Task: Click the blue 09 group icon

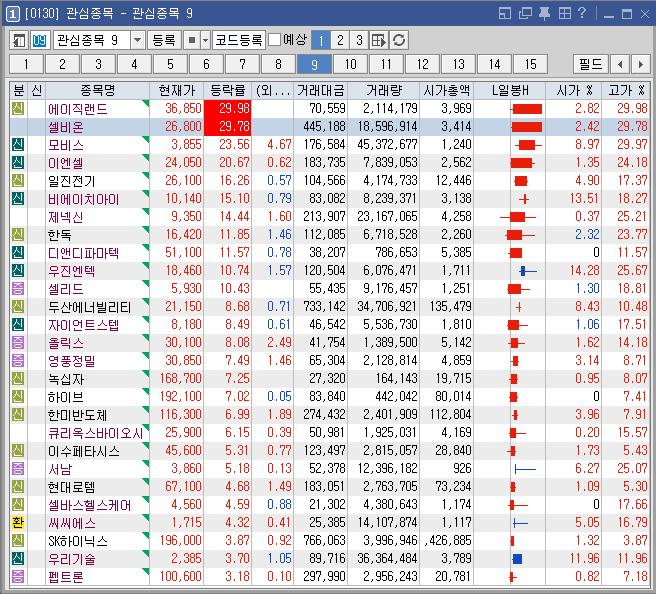Action: [39, 41]
